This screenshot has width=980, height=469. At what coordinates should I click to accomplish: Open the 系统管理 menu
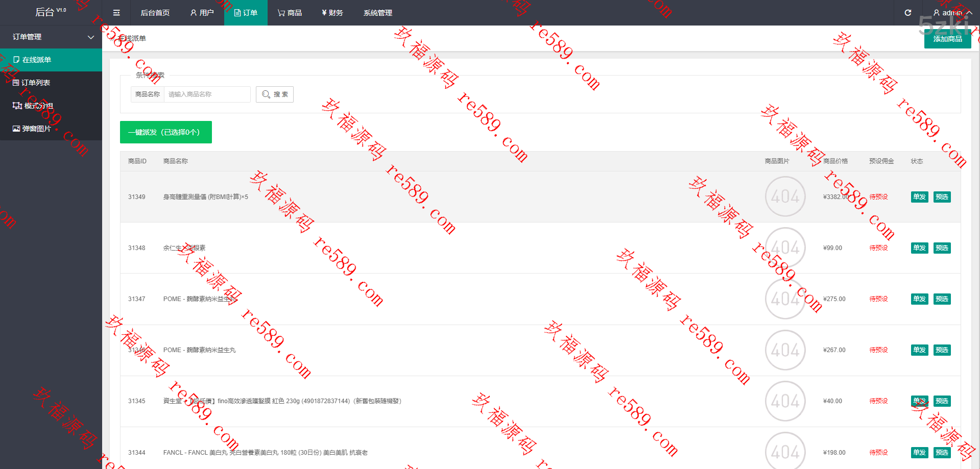point(377,13)
